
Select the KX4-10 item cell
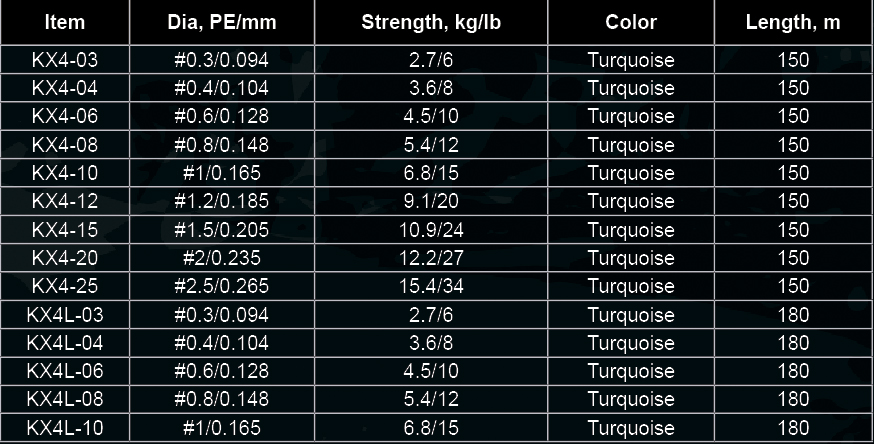point(65,173)
